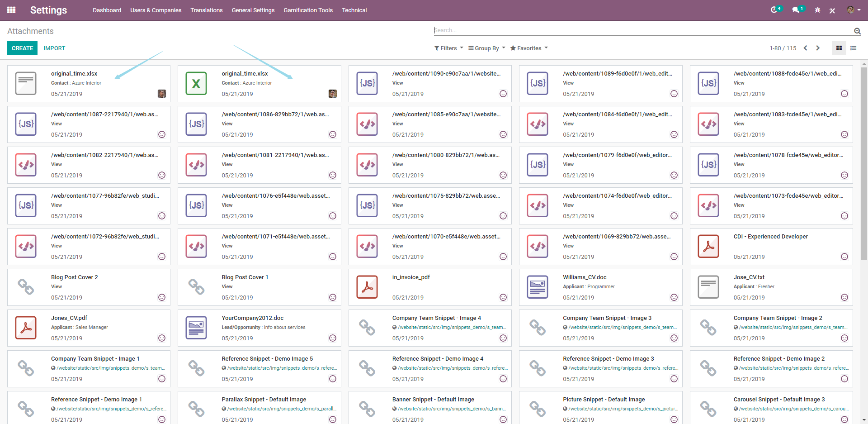Click the developer tools wrench icon
This screenshot has width=868, height=424.
[x=832, y=10]
